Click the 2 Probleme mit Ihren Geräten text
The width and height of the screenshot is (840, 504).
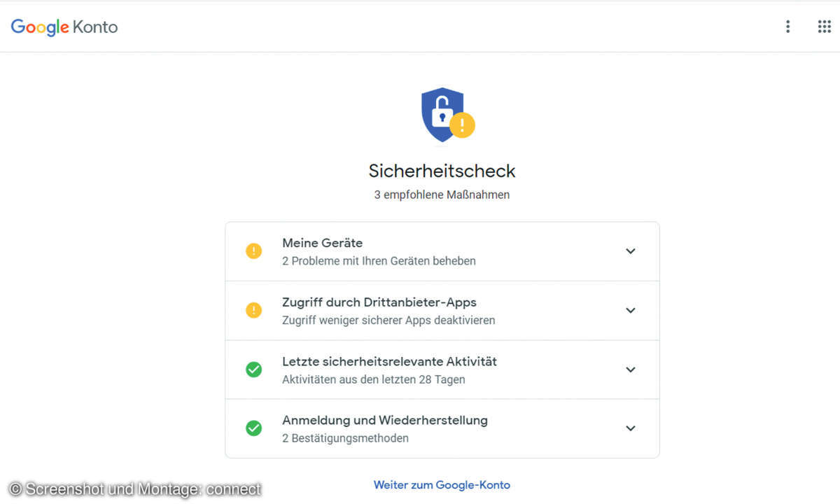pyautogui.click(x=379, y=261)
